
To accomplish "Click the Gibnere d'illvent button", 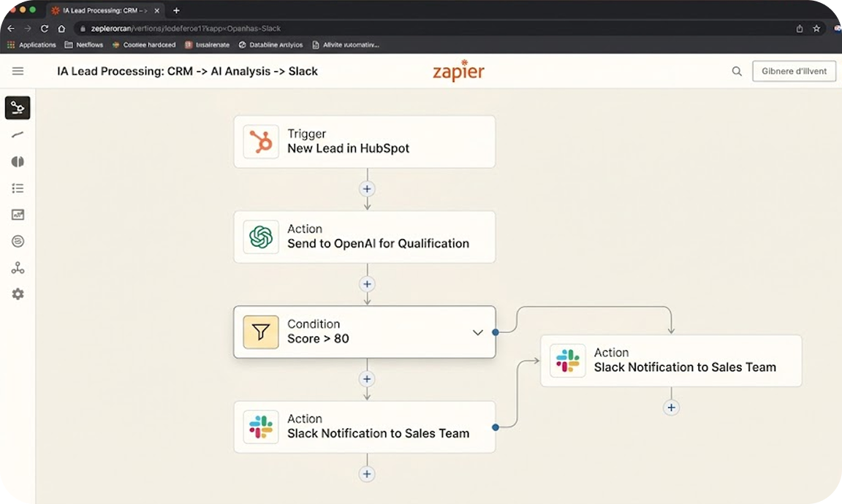I will coord(794,71).
